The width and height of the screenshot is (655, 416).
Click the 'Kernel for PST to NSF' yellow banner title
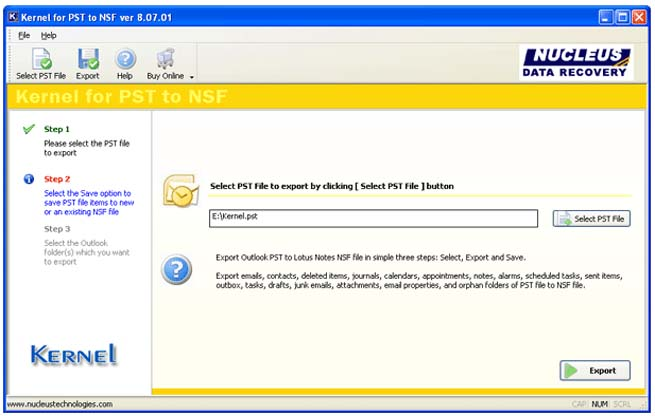(x=121, y=96)
